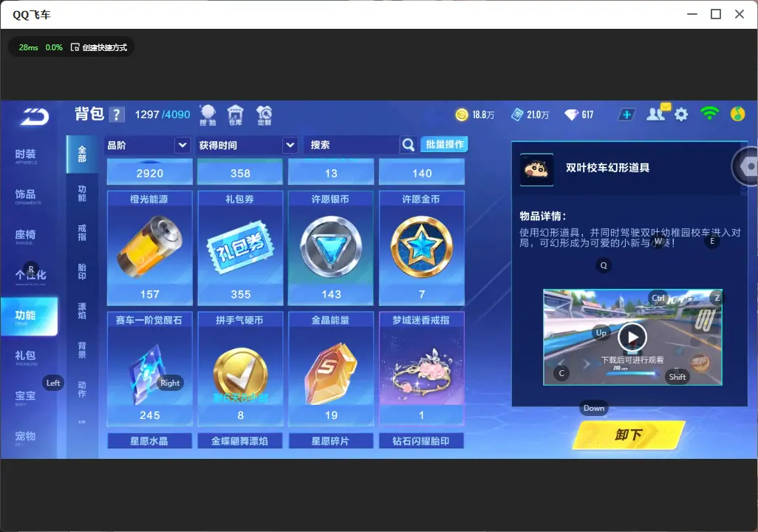Switch to the 饰品 category
The image size is (758, 532).
click(26, 195)
